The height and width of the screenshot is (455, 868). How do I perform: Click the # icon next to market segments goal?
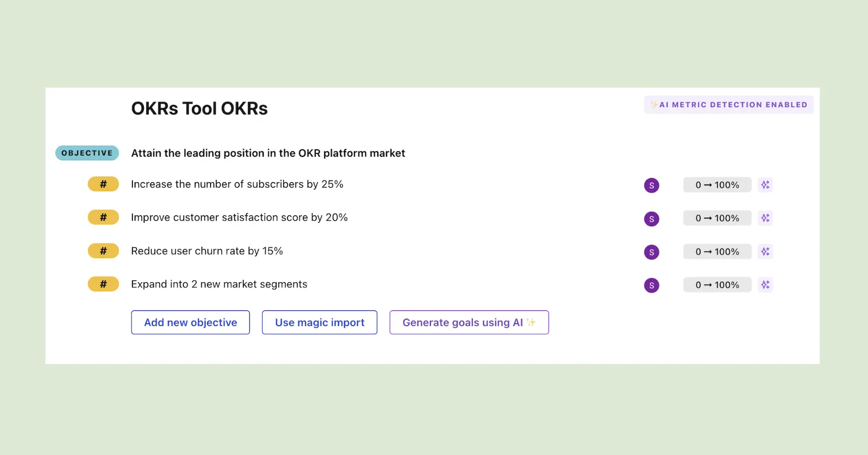click(103, 284)
